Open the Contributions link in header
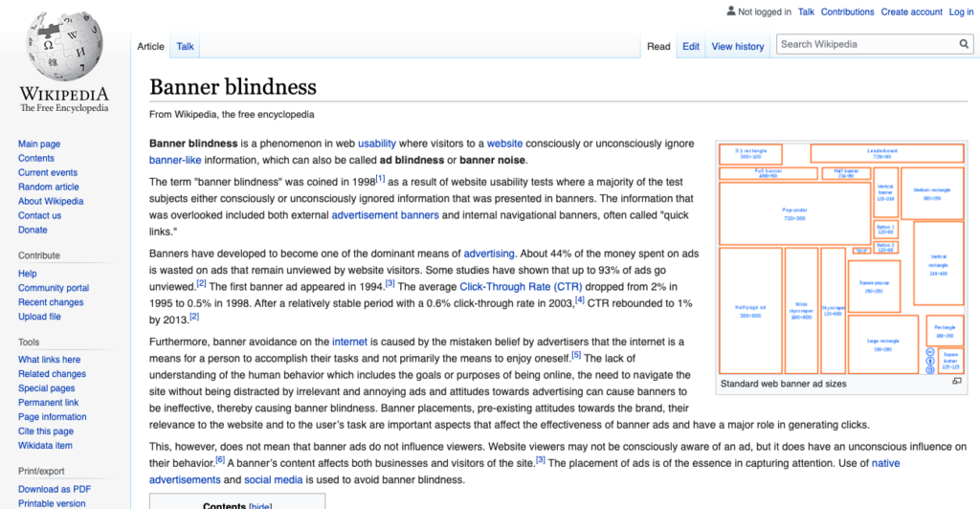 (x=847, y=12)
